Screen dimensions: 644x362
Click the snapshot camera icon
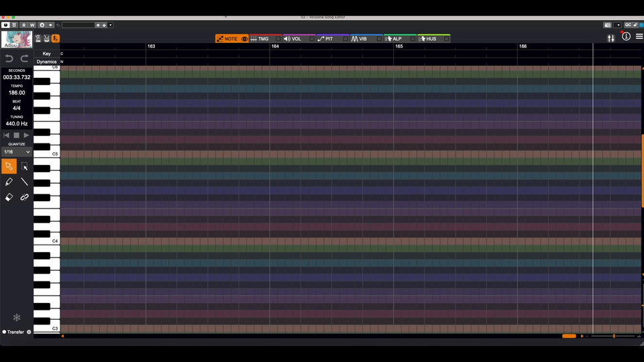(608, 25)
